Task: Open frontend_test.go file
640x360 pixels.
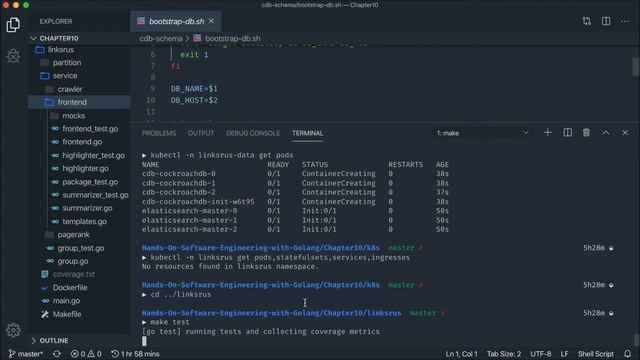Action: click(90, 129)
